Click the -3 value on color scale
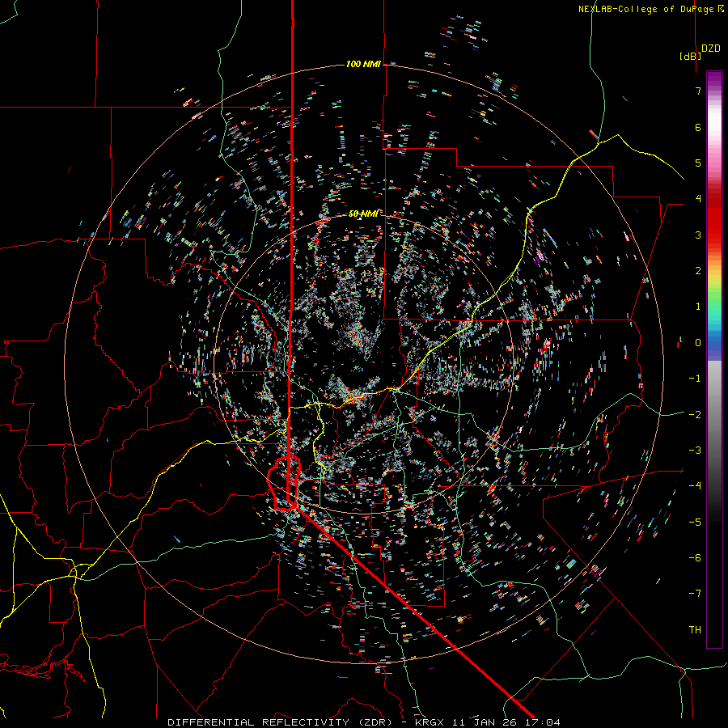This screenshot has width=728, height=728. pos(695,451)
